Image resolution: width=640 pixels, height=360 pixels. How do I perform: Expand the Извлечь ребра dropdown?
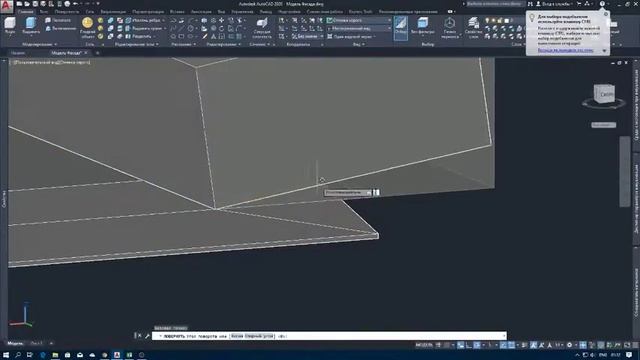click(164, 20)
